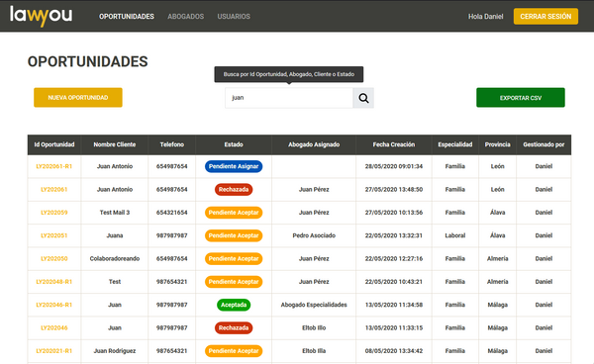Open opportunity LY202021-R1
Viewport: 594px width, 364px height.
tap(54, 351)
